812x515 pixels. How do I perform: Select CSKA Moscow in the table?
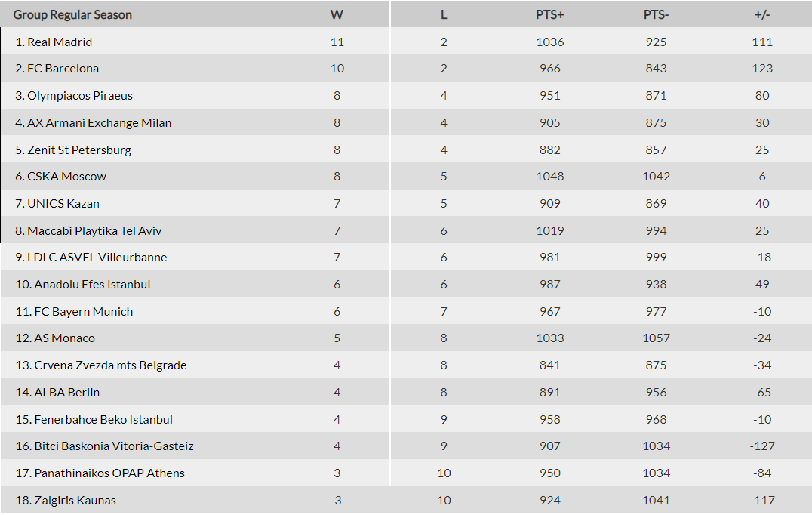[66, 177]
